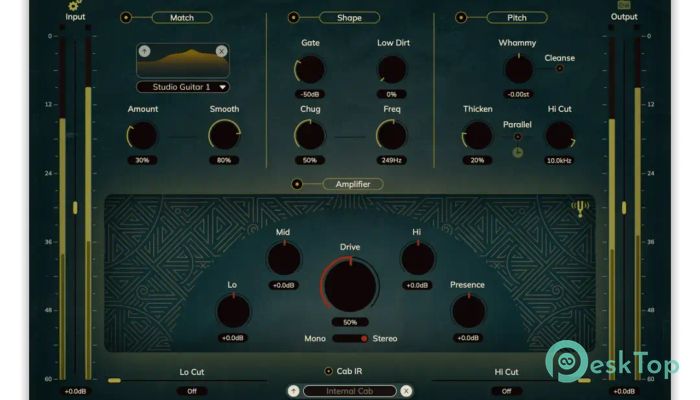This screenshot has height=400, width=700.
Task: Click the upload arrow on match EQ curve
Action: [144, 51]
